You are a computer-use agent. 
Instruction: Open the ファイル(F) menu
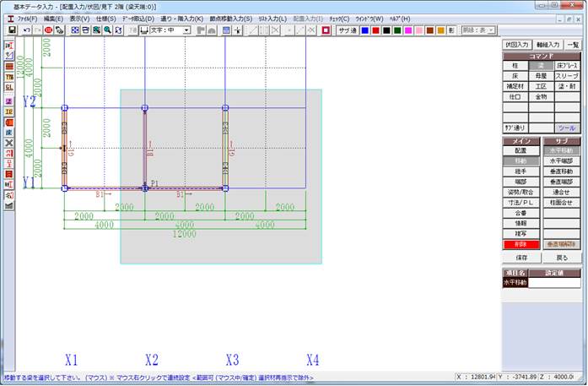coord(27,19)
